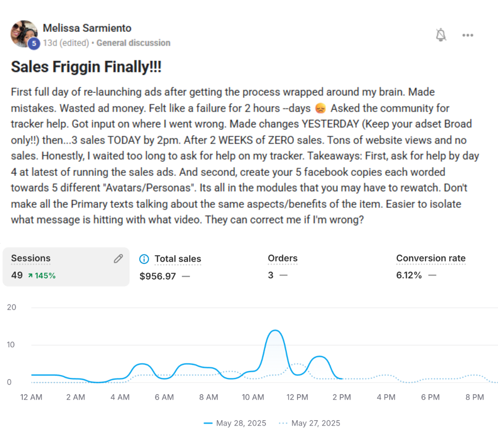Click the edit pencil on the Sessions card

pyautogui.click(x=118, y=259)
